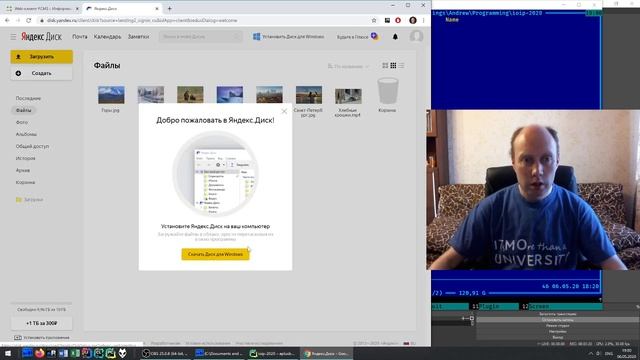Click the browser forward arrow
The height and width of the screenshot is (360, 640).
tap(18, 20)
